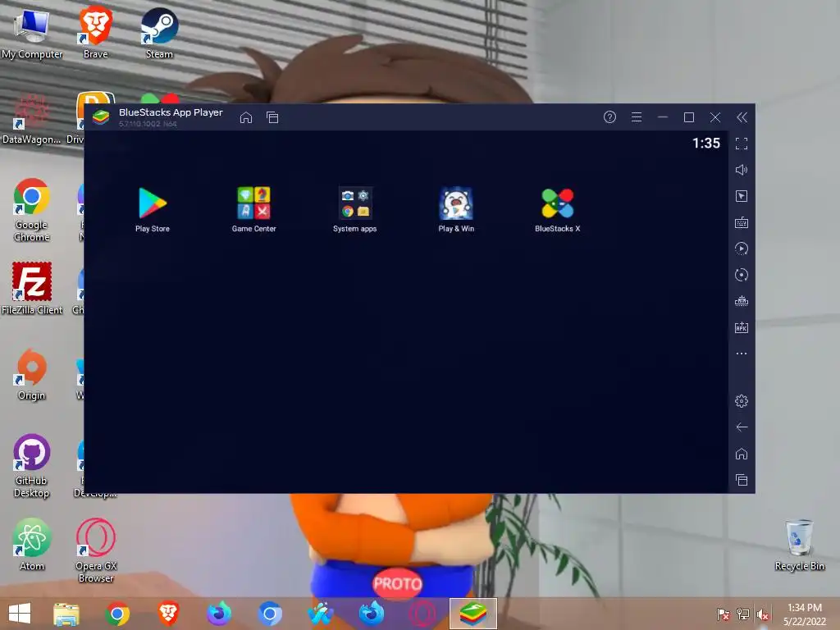This screenshot has width=840, height=630.
Task: Click the rotate screen icon in sidebar
Action: pos(742,275)
